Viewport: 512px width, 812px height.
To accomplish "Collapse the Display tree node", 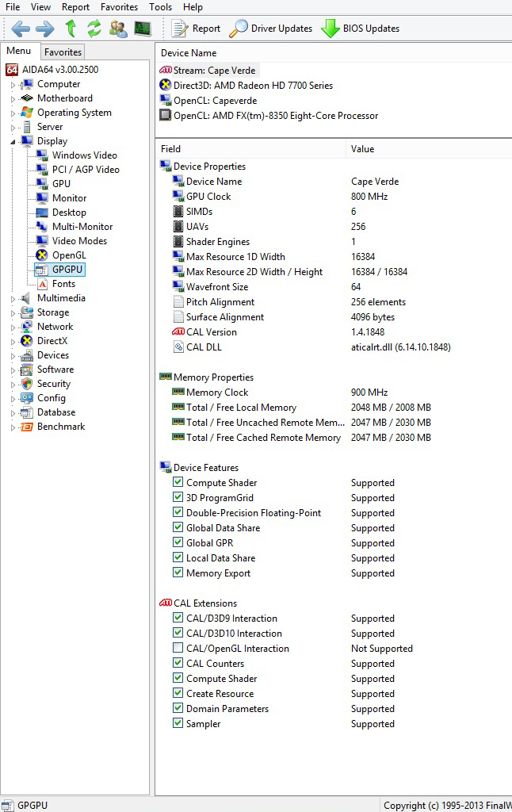I will coord(13,141).
